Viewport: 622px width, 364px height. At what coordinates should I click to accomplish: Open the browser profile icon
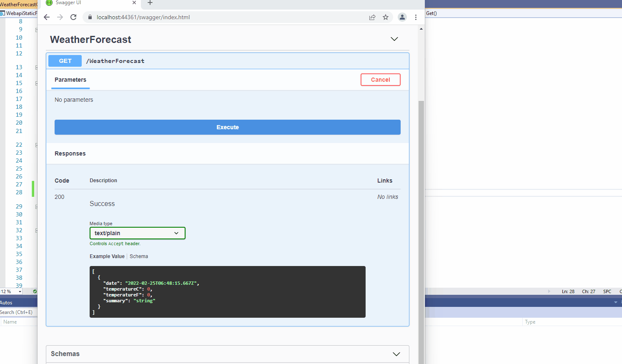tap(402, 17)
